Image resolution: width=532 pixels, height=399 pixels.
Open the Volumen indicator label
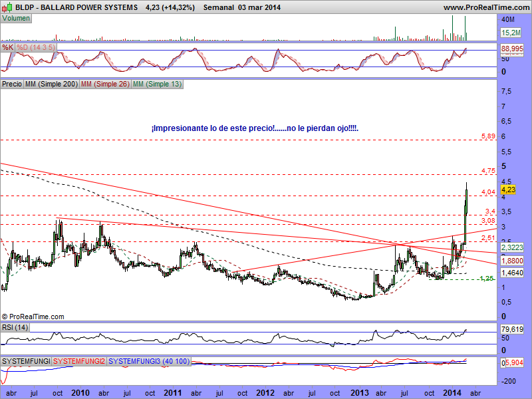point(16,19)
